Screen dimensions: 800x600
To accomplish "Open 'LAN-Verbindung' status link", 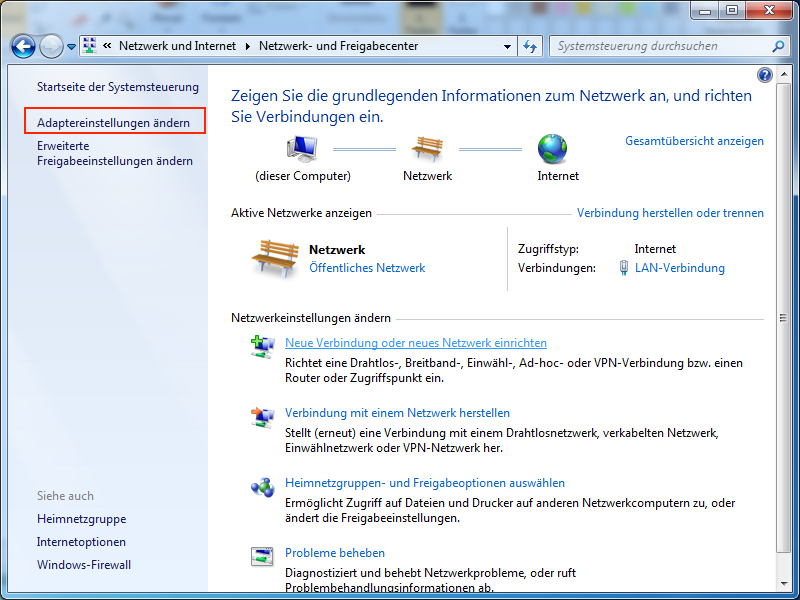I will point(680,268).
